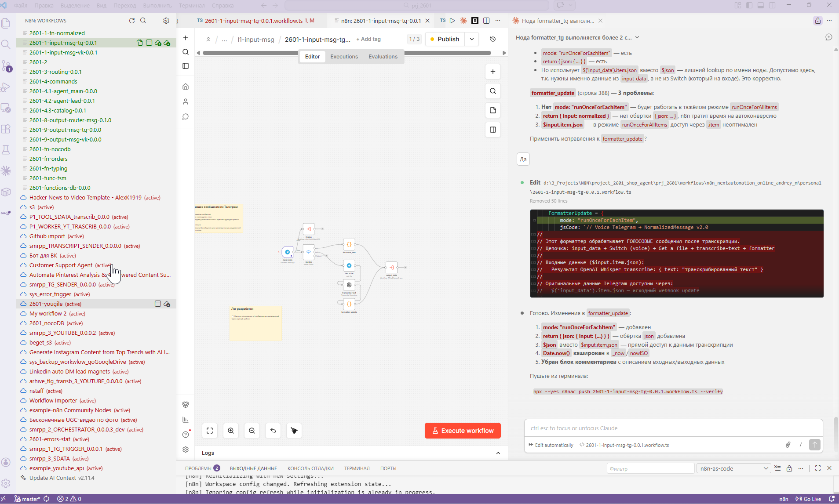
Task: Open workflow history clock icon
Action: pyautogui.click(x=493, y=39)
